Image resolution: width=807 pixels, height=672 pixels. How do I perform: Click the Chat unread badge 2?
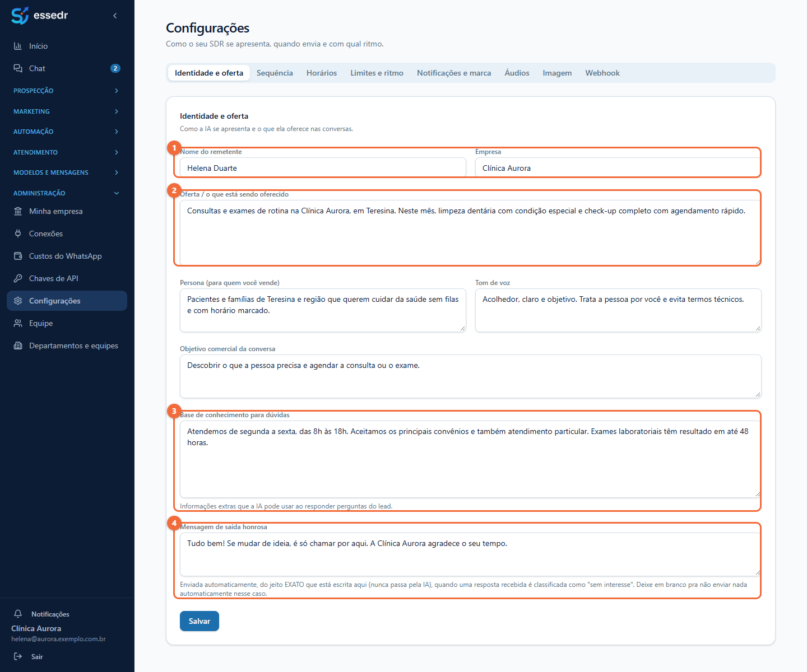[115, 68]
